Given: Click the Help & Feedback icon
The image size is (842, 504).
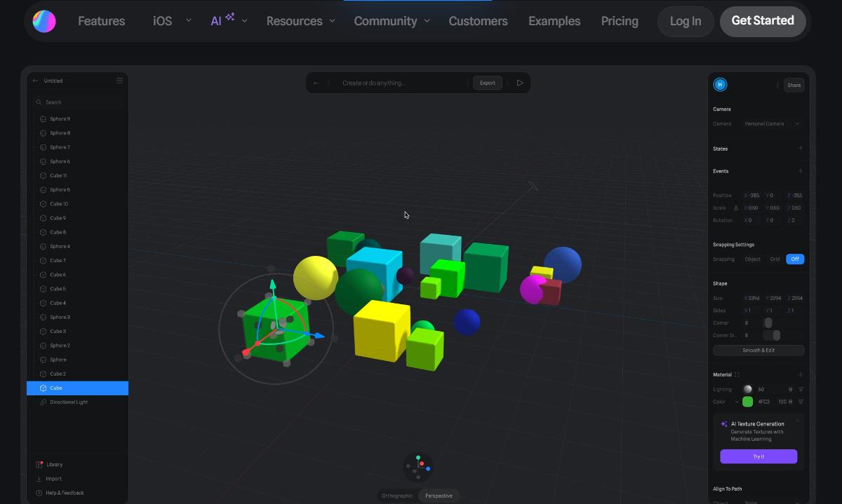Looking at the screenshot, I should click(39, 493).
